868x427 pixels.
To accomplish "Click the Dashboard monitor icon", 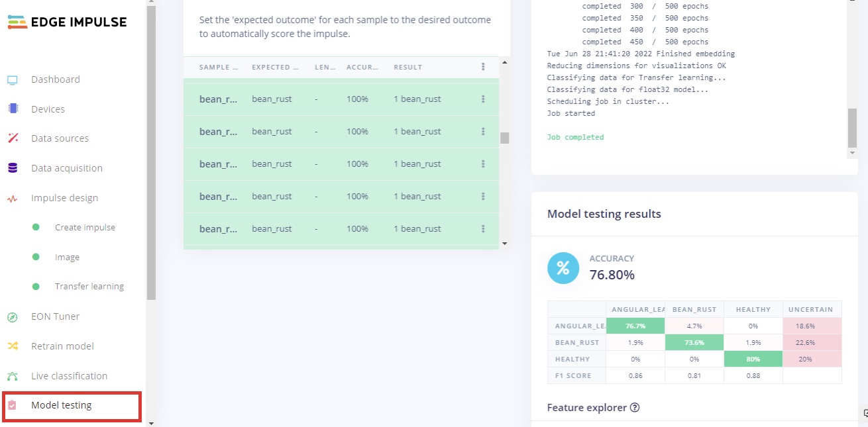I will [x=13, y=80].
